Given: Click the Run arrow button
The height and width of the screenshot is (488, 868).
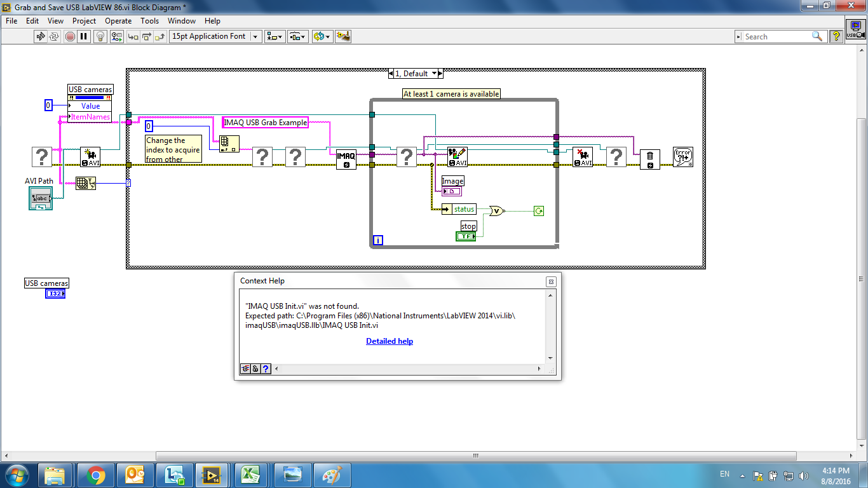Looking at the screenshot, I should click(41, 36).
